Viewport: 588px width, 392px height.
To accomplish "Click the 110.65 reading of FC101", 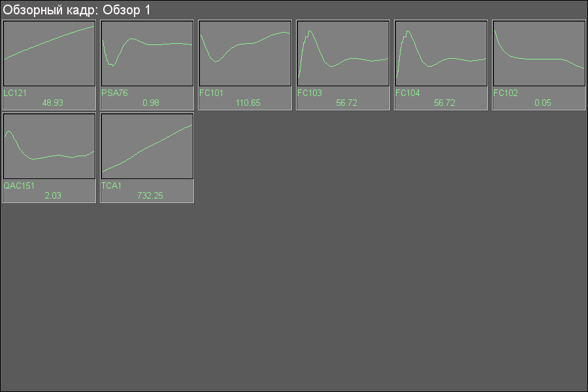I will (x=248, y=103).
